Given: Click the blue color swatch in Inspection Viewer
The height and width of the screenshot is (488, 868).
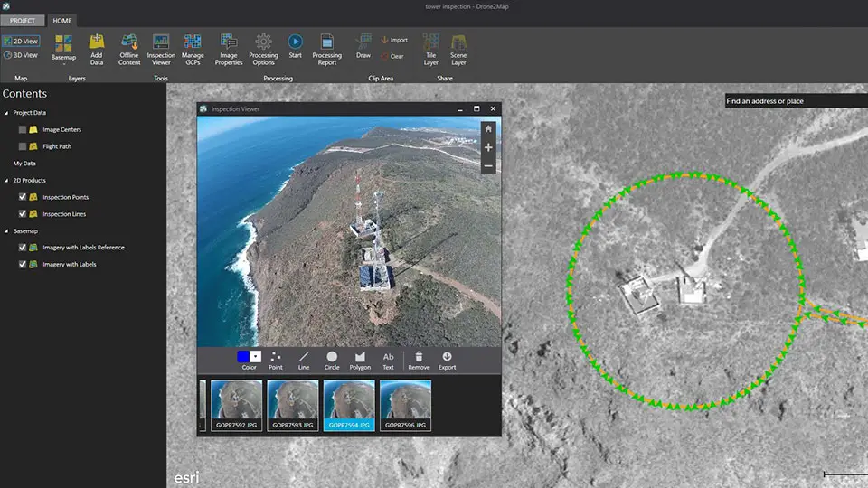Looking at the screenshot, I should click(243, 357).
